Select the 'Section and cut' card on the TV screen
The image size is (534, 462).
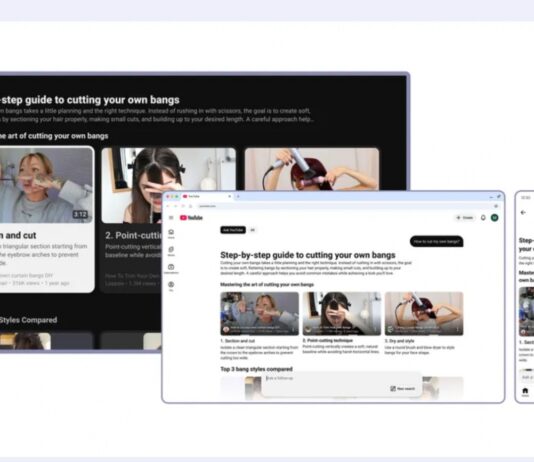[x=46, y=220]
